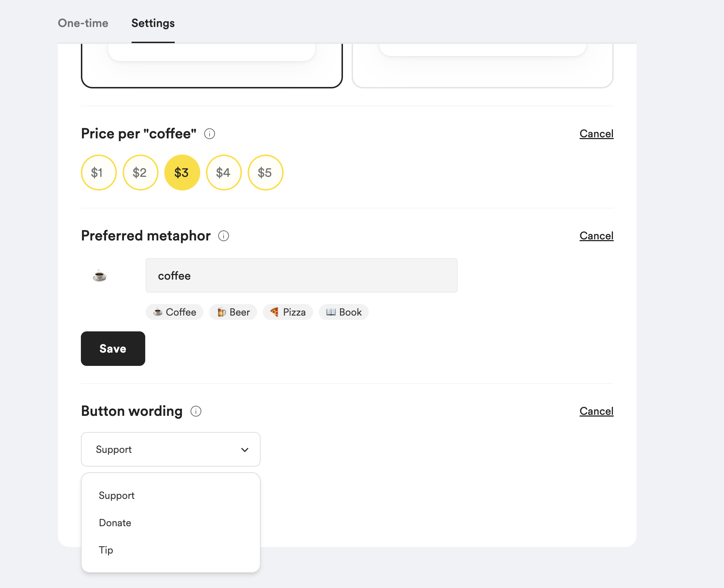
Task: Pick the Beer metaphor chip
Action: 233,312
